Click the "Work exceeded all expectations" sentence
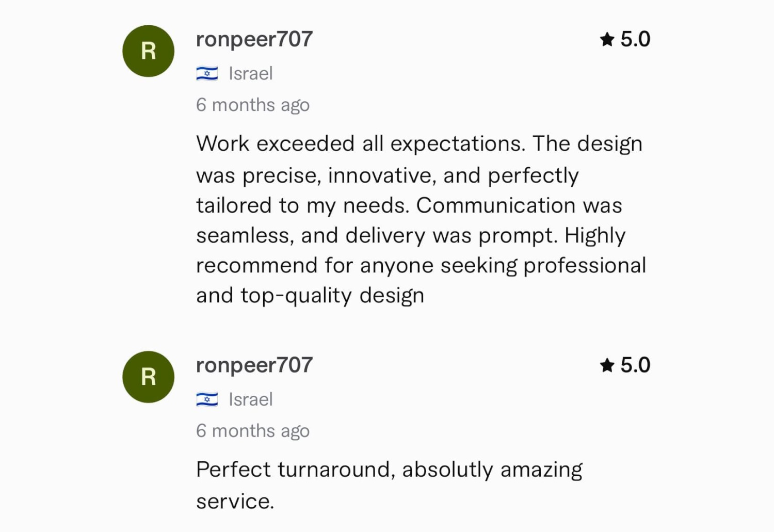Viewport: 774px width, 532px height. (x=360, y=143)
